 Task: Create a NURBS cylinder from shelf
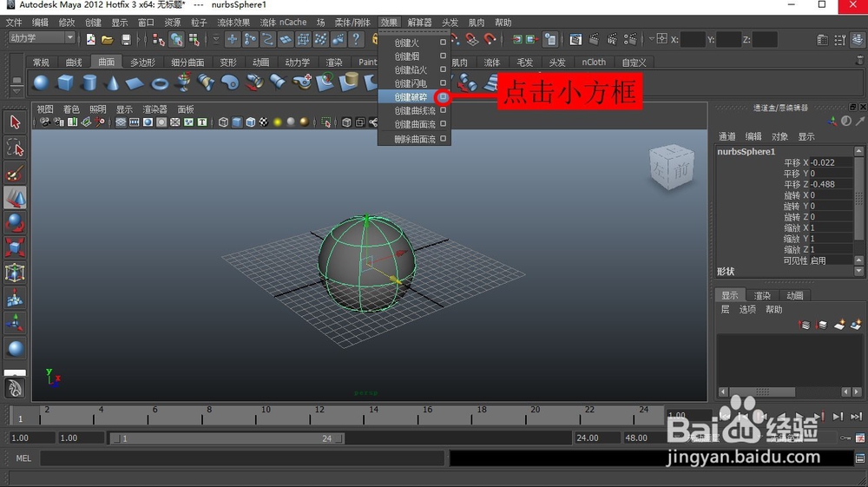coord(89,83)
